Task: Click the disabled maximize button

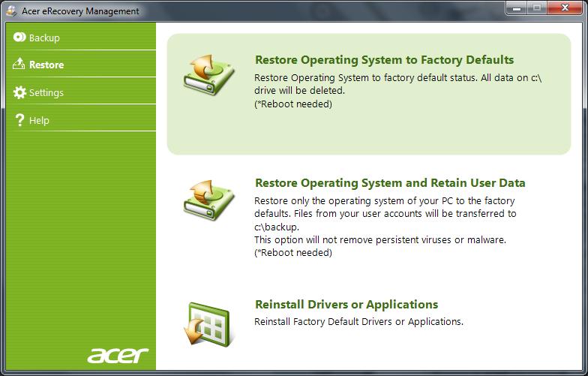Action: (537, 8)
